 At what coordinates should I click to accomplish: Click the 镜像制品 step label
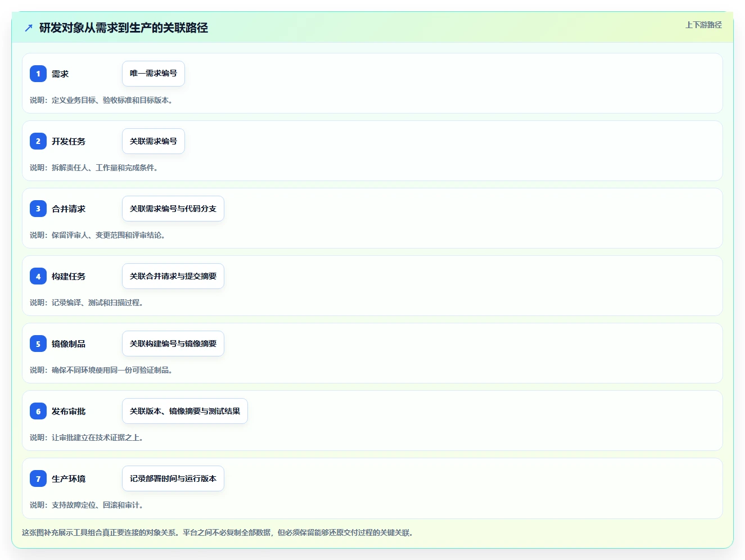tap(69, 344)
